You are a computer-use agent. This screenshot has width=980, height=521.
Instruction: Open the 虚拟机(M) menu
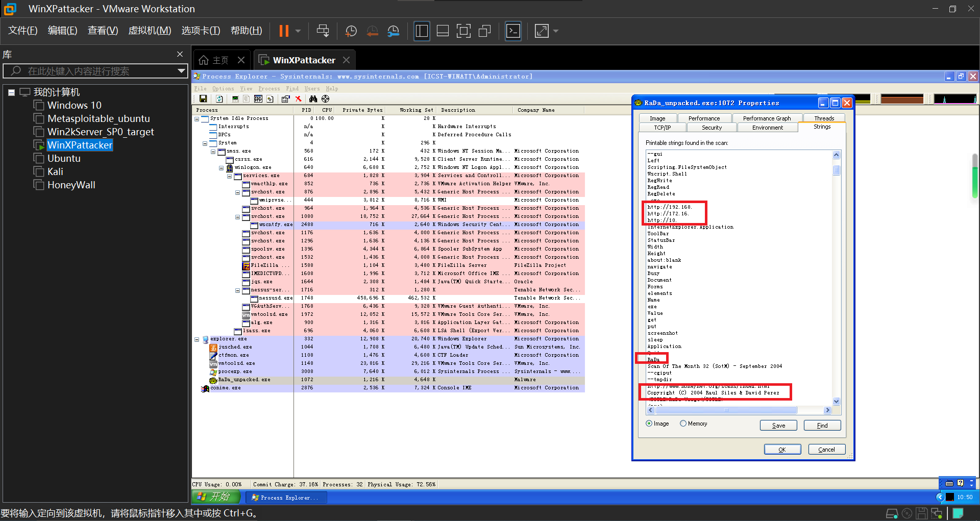tap(150, 31)
